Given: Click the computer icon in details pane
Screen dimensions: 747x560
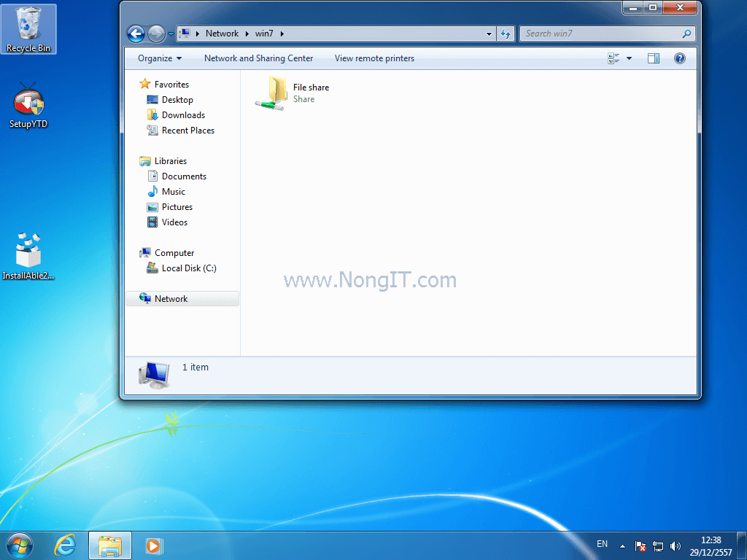Looking at the screenshot, I should (155, 375).
